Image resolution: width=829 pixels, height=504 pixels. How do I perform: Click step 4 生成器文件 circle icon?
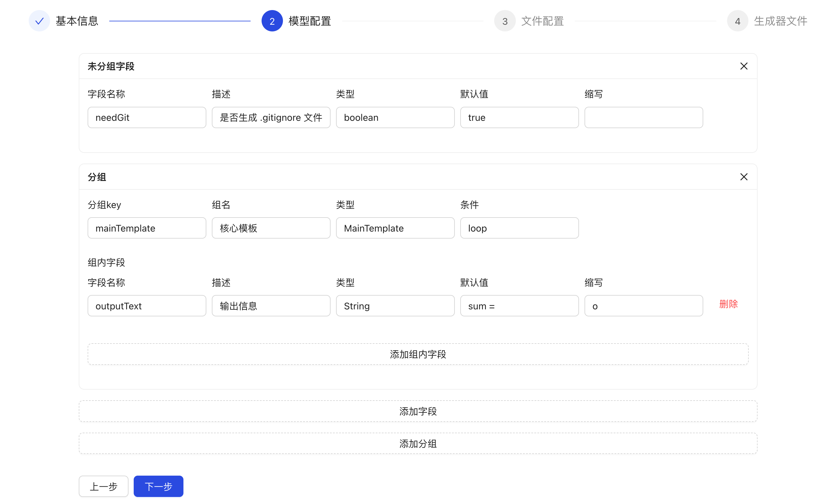(x=737, y=20)
